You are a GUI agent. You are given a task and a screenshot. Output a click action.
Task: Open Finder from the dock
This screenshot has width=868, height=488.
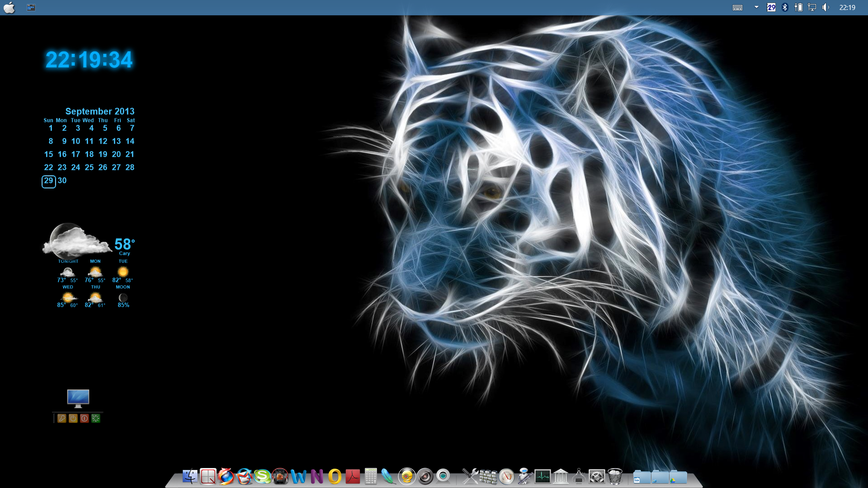coord(190,476)
